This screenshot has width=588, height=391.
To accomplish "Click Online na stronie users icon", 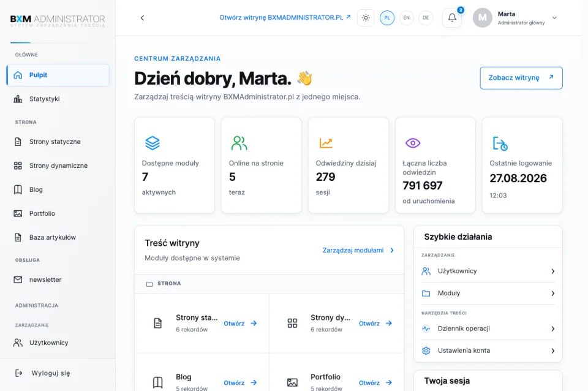I will tap(239, 143).
